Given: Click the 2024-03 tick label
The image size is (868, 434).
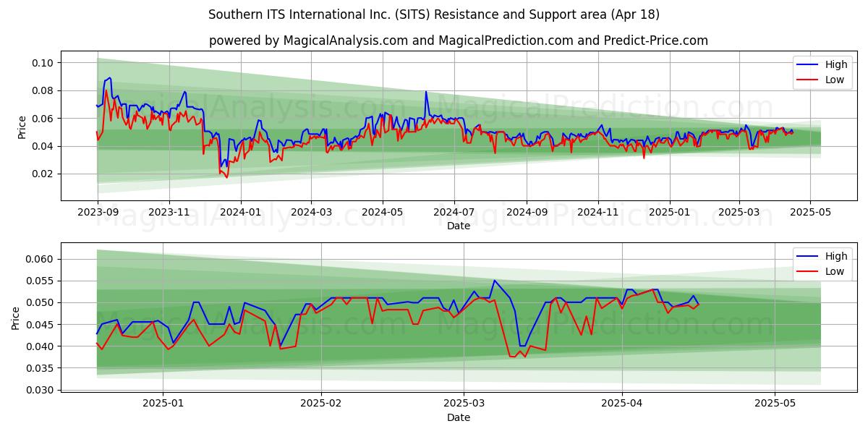Looking at the screenshot, I should point(311,212).
